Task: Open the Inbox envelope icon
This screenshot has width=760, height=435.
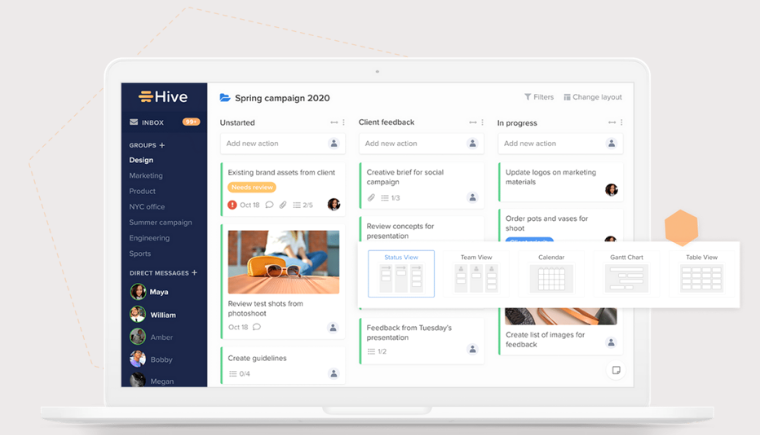Action: click(x=134, y=122)
